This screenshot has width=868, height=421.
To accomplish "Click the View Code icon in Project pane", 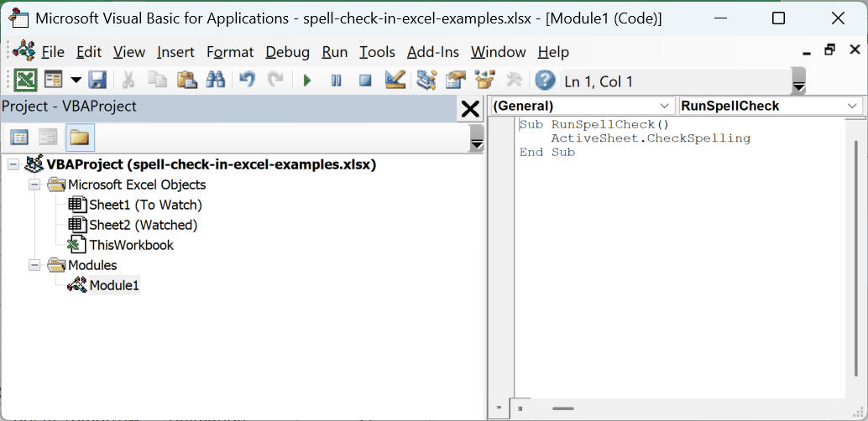I will click(x=20, y=138).
